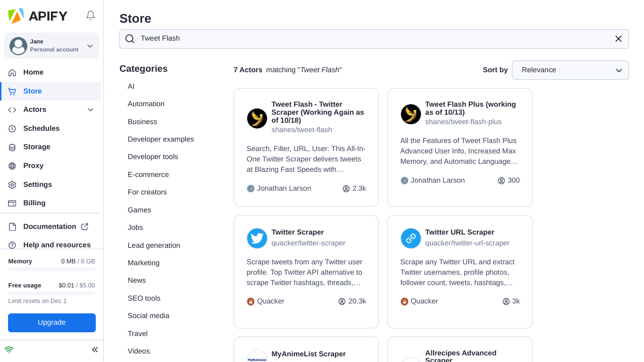Filter by the E-commerce category
This screenshot has width=644, height=362.
148,175
